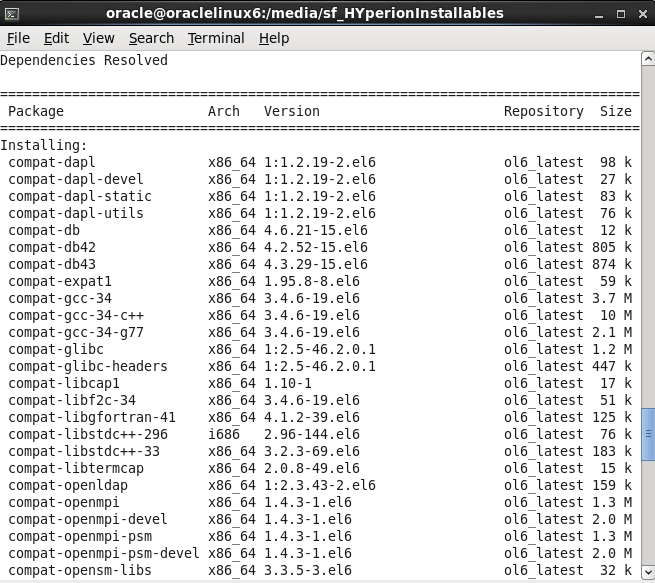
Task: Click the compat-db42 package name
Action: pos(52,248)
